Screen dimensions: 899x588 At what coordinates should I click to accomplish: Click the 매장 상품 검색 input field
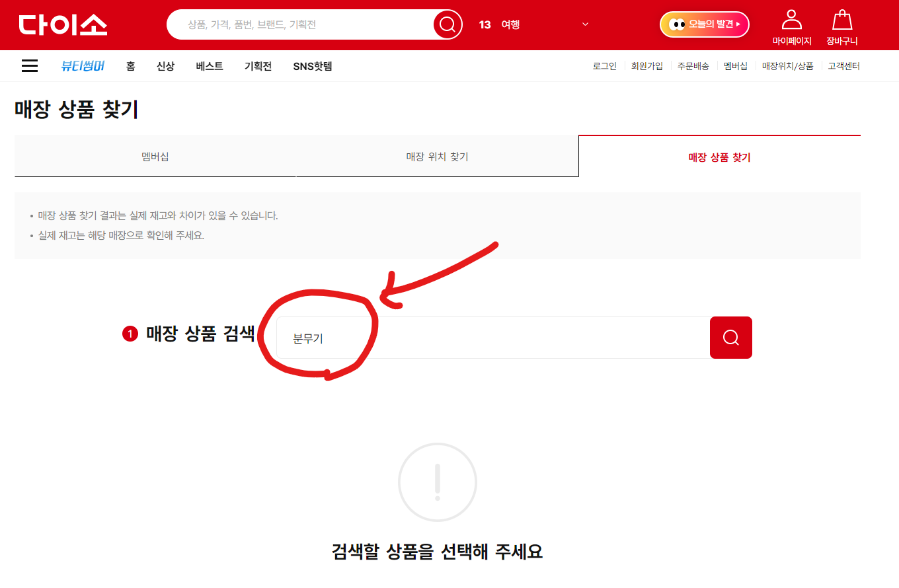tap(493, 338)
